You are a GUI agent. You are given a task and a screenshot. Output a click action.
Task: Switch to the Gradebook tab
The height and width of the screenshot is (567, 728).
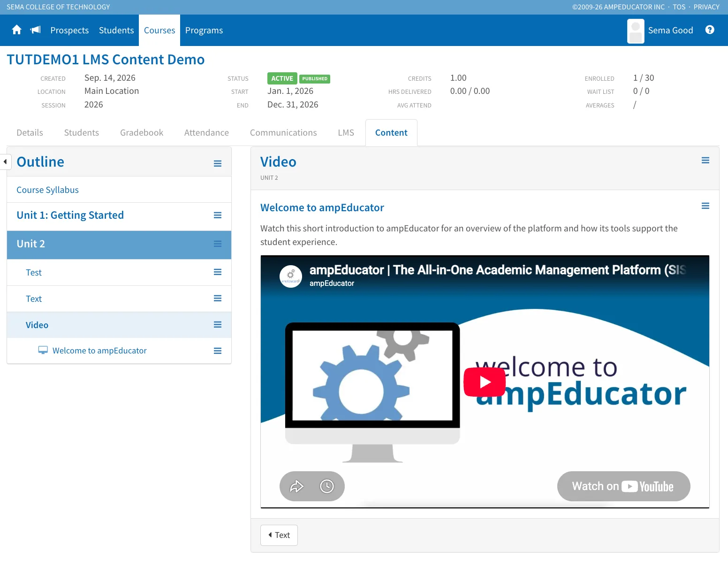pyautogui.click(x=142, y=133)
